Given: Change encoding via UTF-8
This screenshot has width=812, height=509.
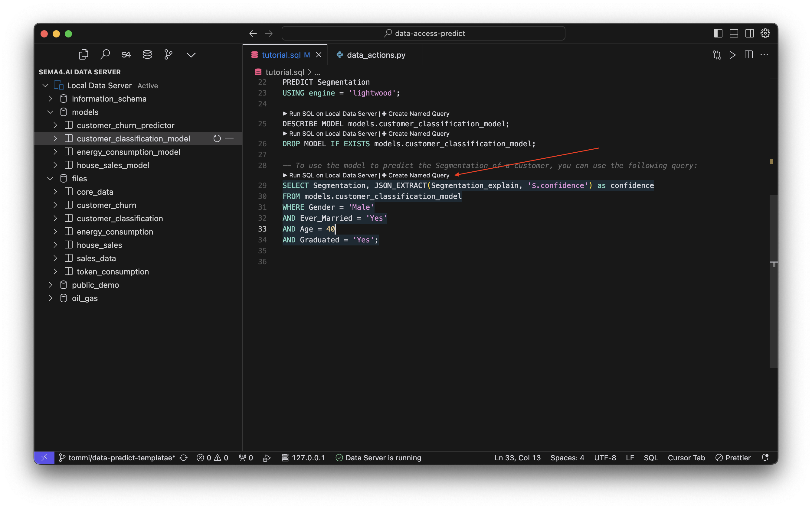Looking at the screenshot, I should (x=605, y=458).
